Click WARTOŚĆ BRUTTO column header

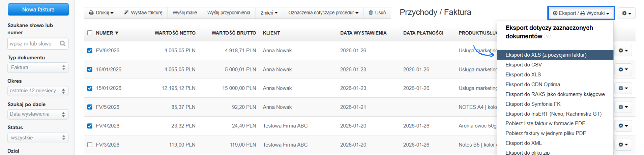(234, 33)
